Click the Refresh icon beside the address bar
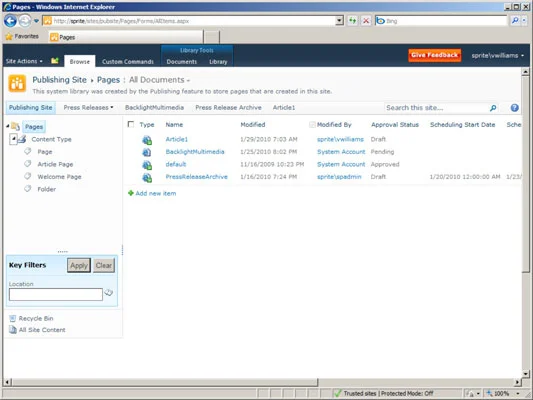The width and height of the screenshot is (533, 400). tap(353, 21)
